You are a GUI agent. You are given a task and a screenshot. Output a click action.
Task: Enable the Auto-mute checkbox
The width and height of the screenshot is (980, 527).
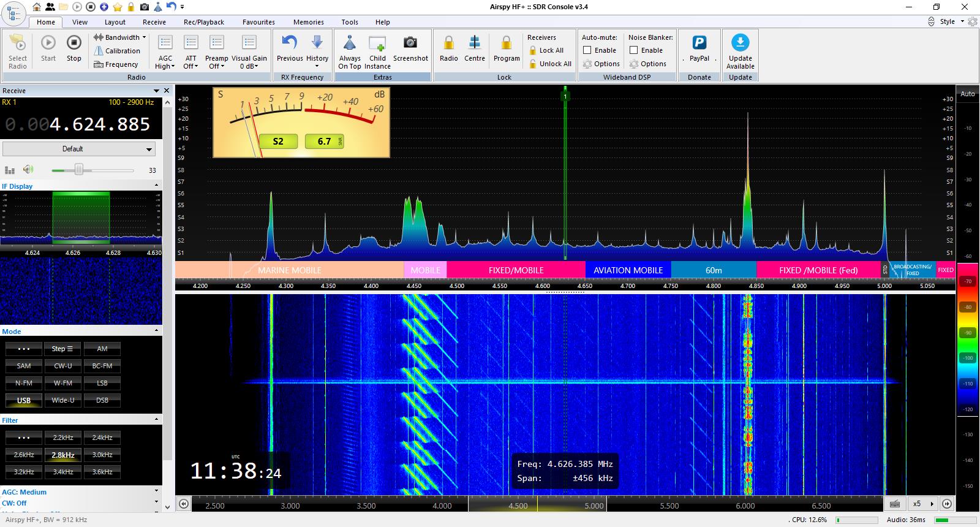pos(587,50)
